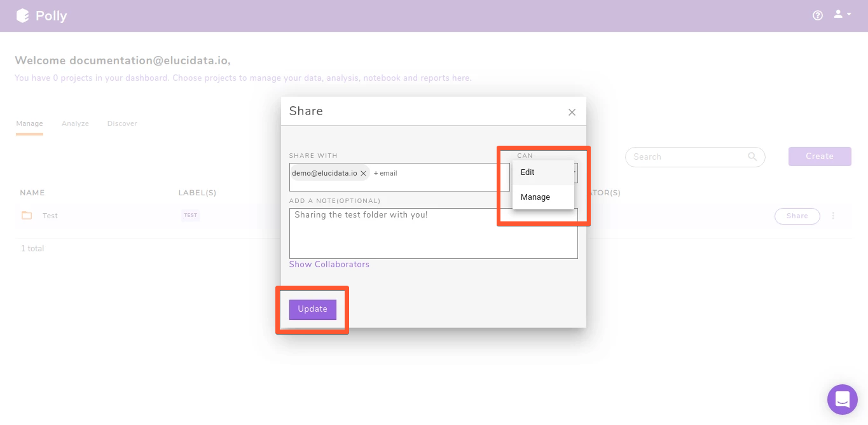Image resolution: width=868 pixels, height=425 pixels.
Task: Click the search magnifier icon
Action: tap(752, 157)
